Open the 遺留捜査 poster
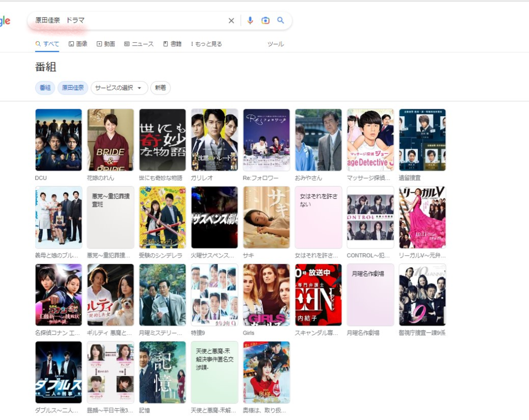529x420 pixels. [423, 139]
